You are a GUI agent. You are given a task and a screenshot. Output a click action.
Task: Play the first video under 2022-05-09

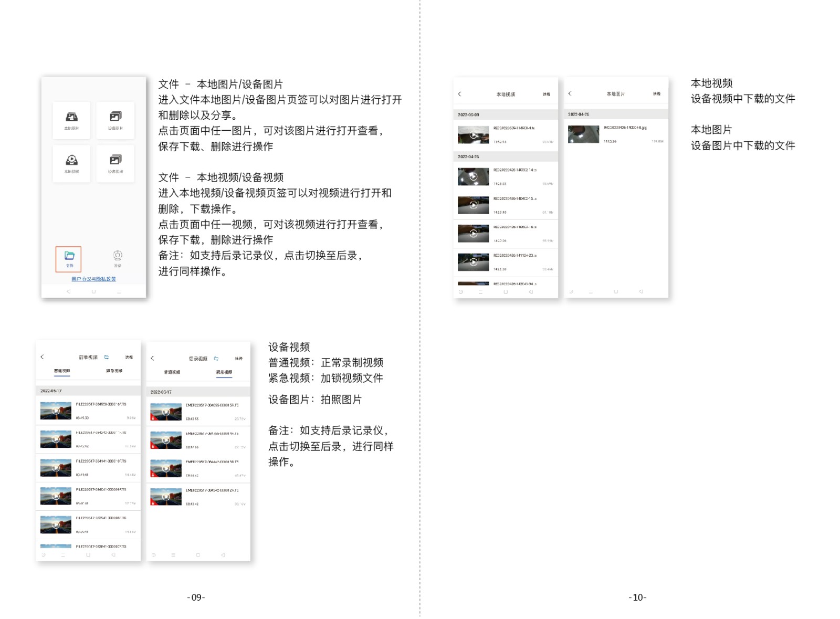(x=473, y=135)
